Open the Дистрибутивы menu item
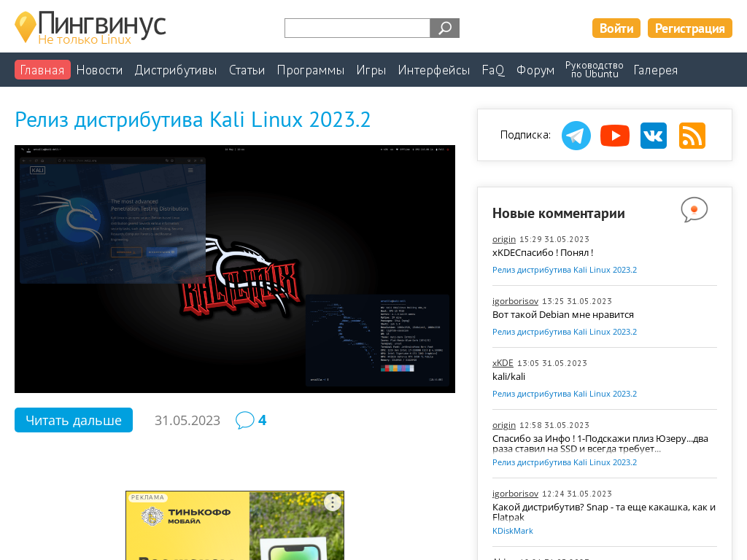The image size is (747, 560). 175,70
